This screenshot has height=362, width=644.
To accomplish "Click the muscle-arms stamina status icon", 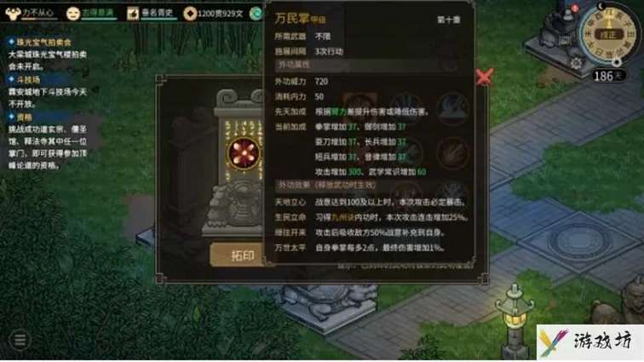I will coord(13,13).
